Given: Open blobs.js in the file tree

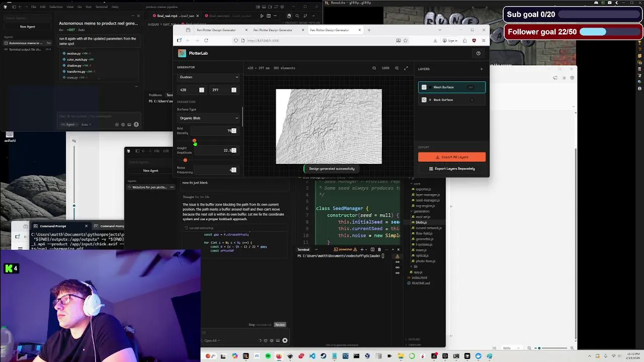Looking at the screenshot, I should click(x=421, y=222).
